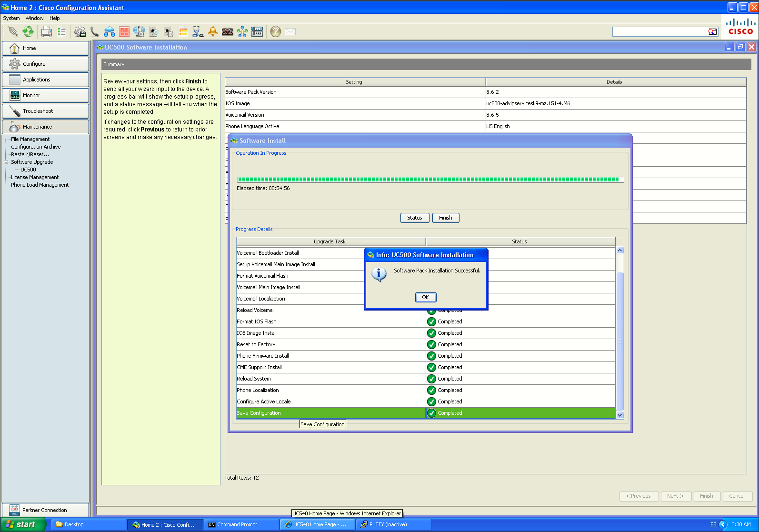Click the search input field in toolbar
Viewport: 759px width, 532px height.
tap(660, 32)
